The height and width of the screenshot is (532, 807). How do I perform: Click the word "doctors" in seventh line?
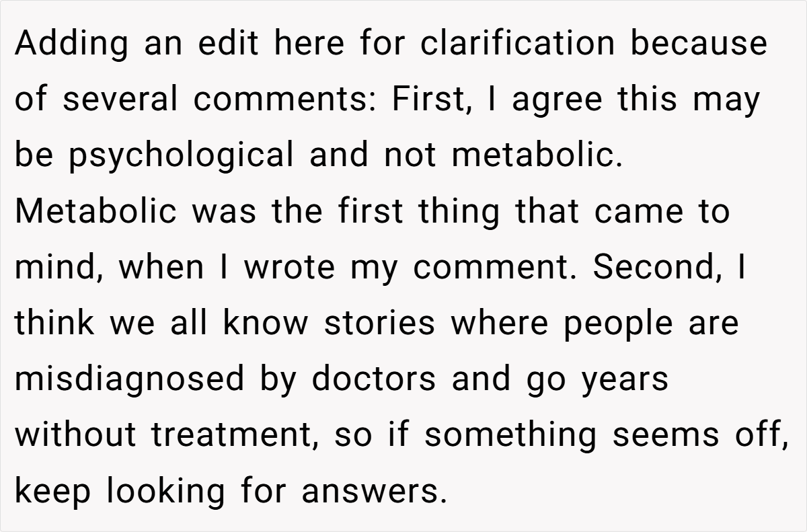(373, 378)
